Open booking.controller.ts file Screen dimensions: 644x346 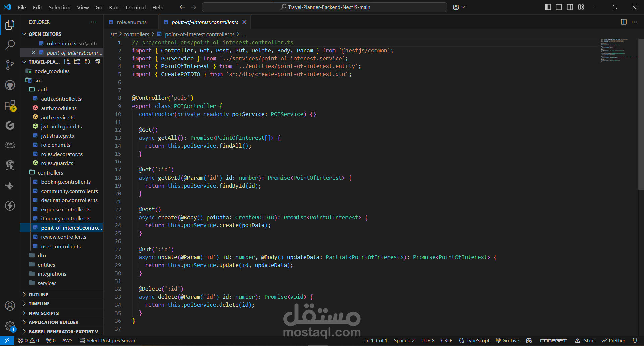[x=66, y=182]
